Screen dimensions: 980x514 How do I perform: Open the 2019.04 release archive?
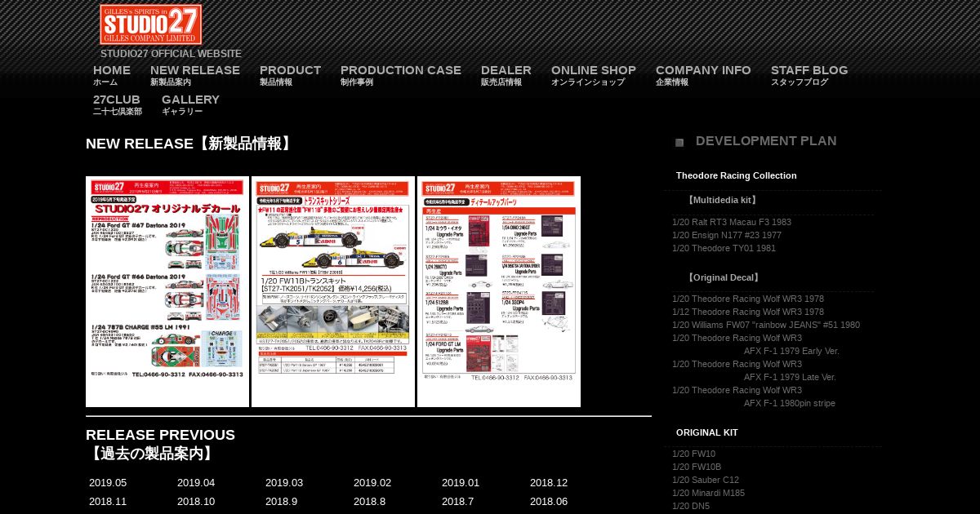196,483
